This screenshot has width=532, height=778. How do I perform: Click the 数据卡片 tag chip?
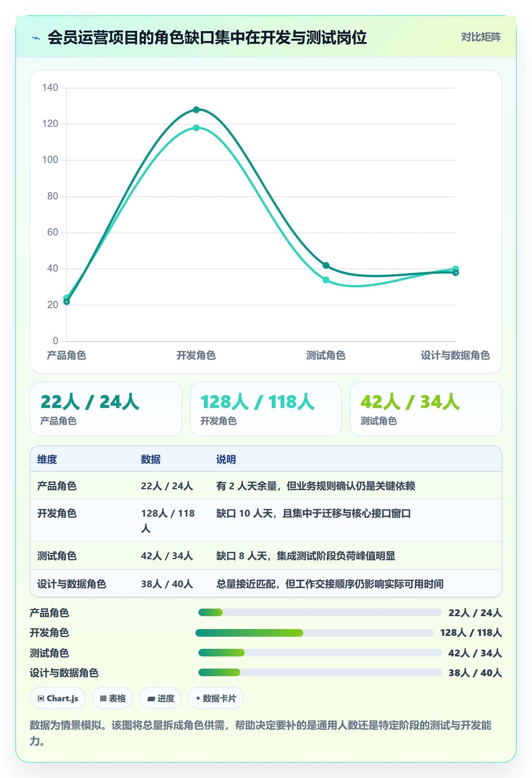(215, 698)
